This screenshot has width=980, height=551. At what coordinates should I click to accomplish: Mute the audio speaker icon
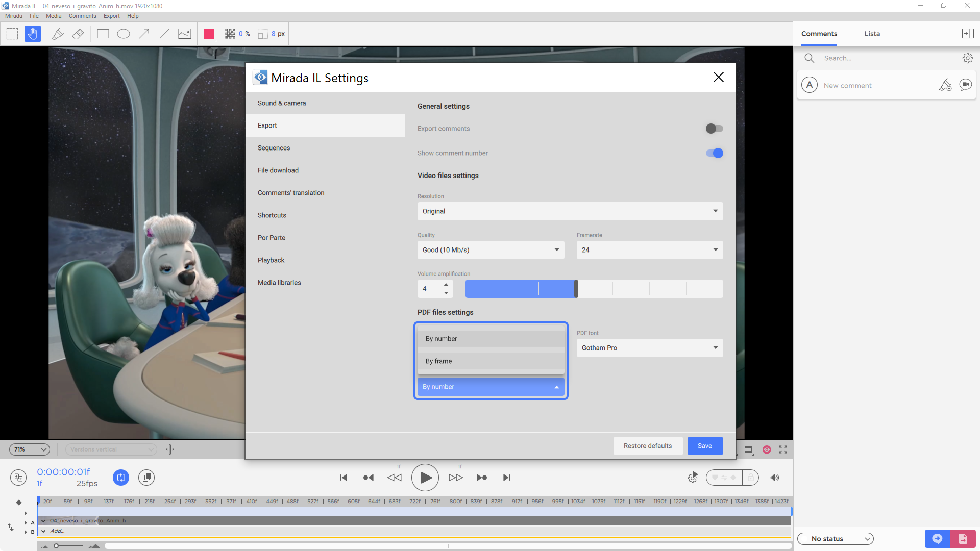775,478
